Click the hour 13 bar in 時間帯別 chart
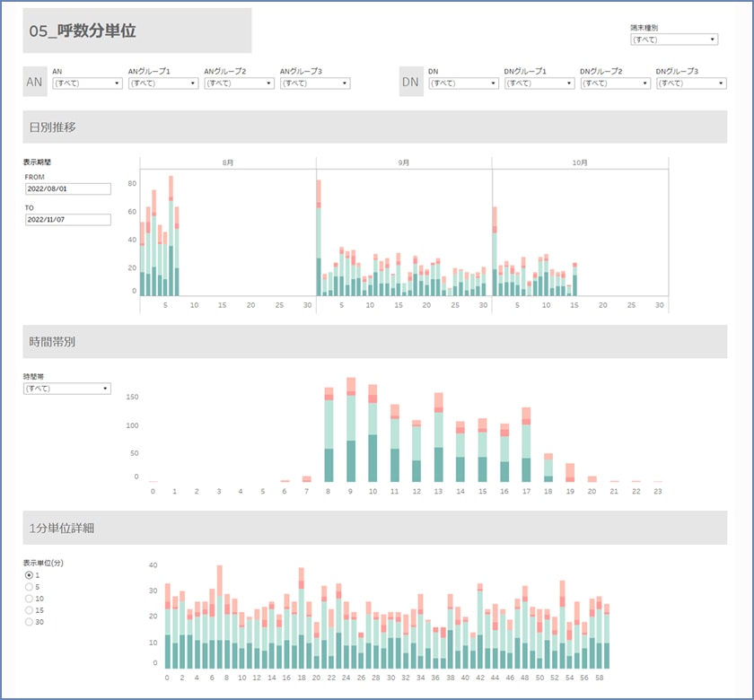This screenshot has width=754, height=700. point(439,438)
